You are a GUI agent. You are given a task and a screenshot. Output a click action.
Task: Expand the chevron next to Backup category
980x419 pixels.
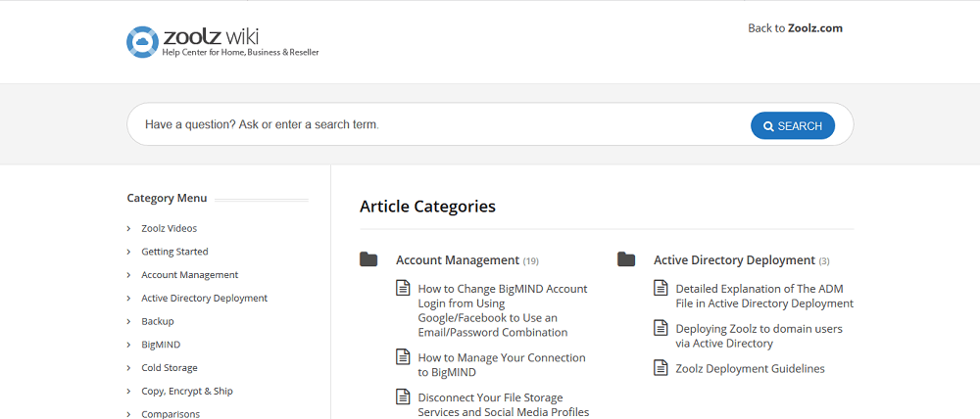(x=128, y=321)
